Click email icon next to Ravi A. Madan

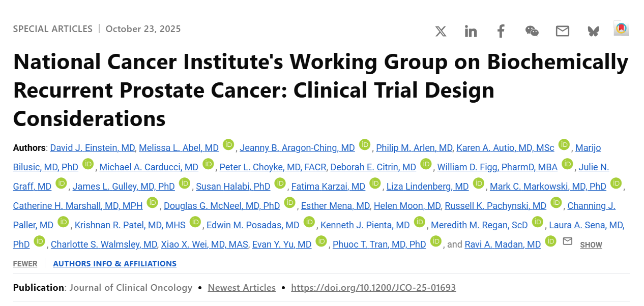[567, 241]
